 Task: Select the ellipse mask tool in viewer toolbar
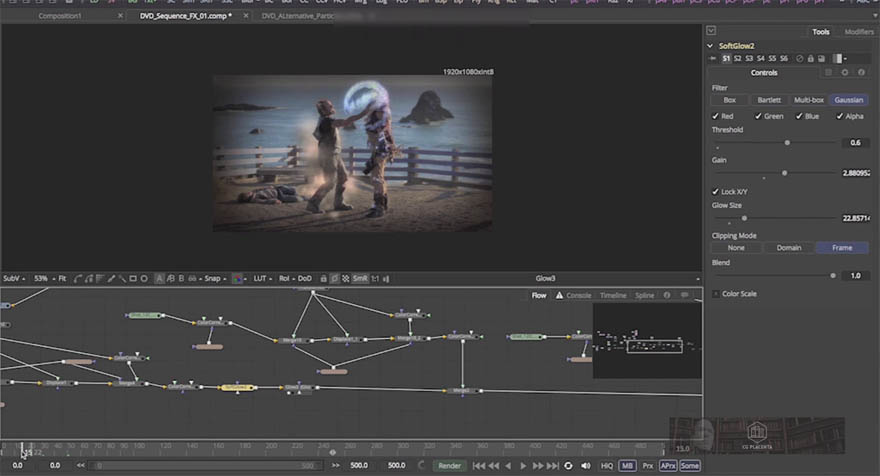point(144,278)
